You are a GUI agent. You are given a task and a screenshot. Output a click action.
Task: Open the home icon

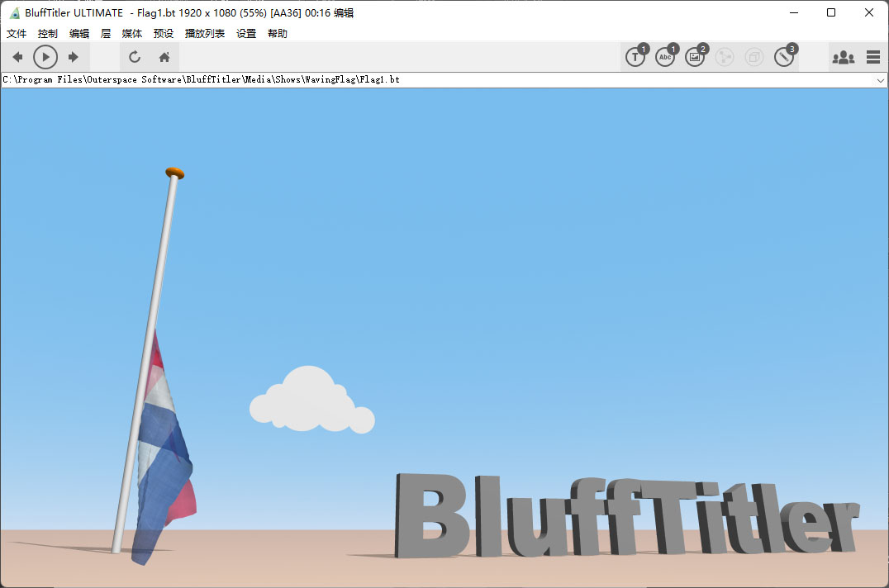pos(164,57)
